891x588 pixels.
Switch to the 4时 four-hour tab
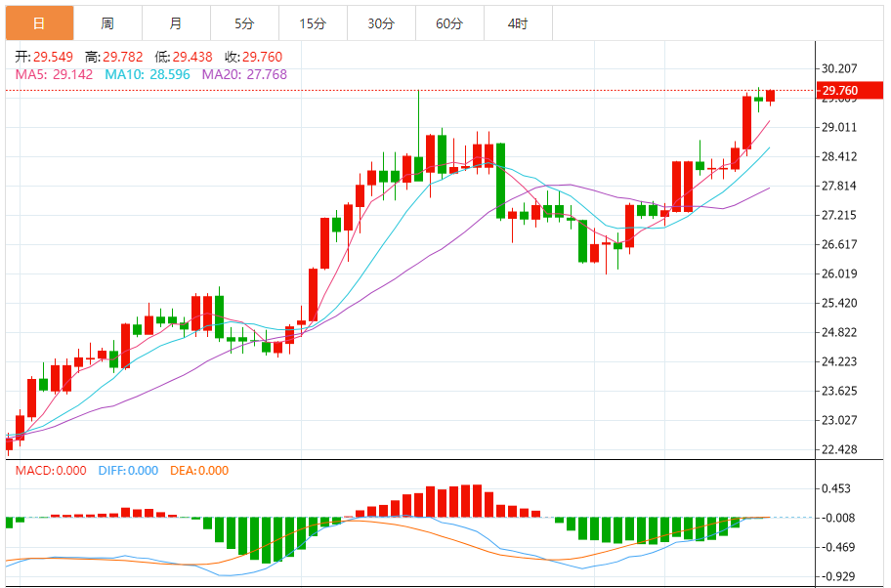tap(518, 23)
